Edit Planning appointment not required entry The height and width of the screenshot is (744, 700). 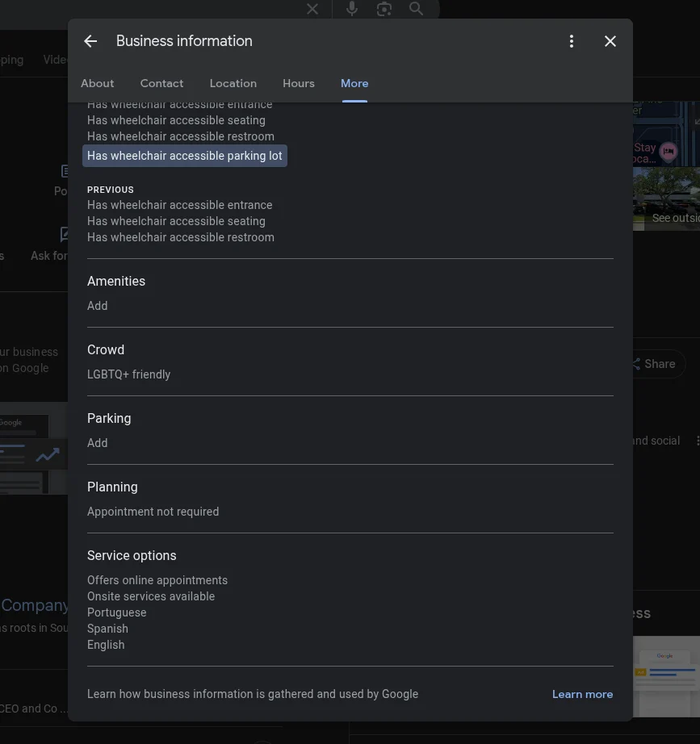click(x=153, y=512)
